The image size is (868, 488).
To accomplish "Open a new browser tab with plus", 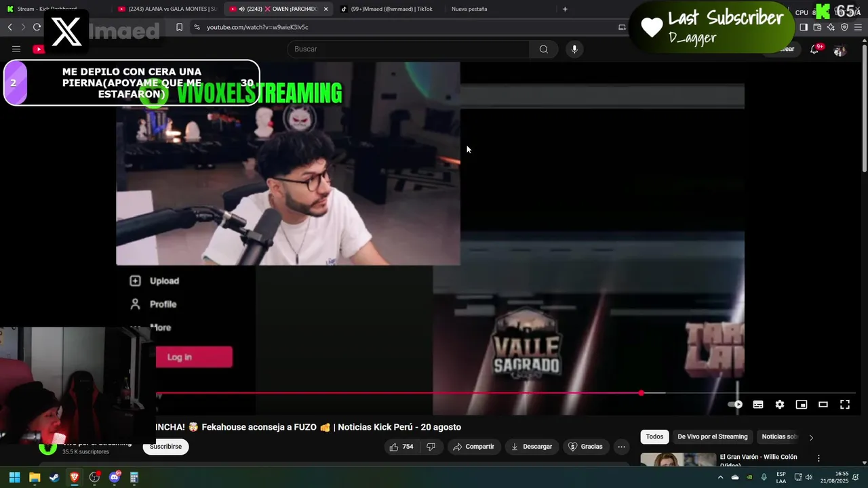I will pyautogui.click(x=565, y=9).
